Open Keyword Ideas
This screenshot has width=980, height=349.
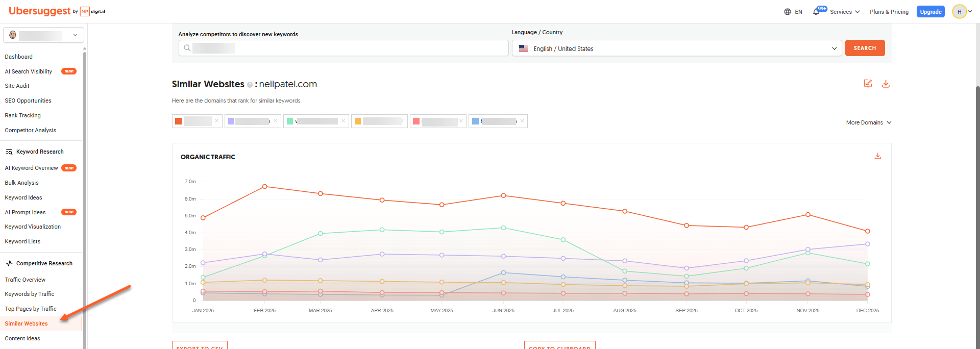(x=23, y=197)
